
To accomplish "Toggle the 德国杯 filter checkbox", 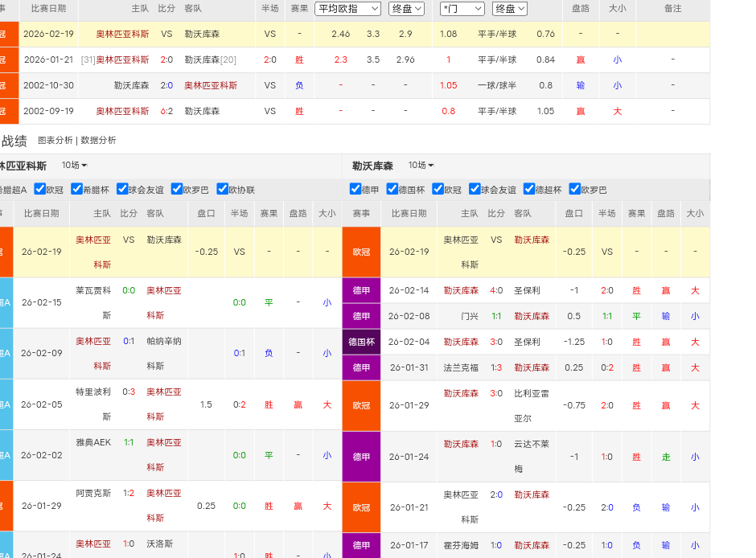I will point(392,189).
